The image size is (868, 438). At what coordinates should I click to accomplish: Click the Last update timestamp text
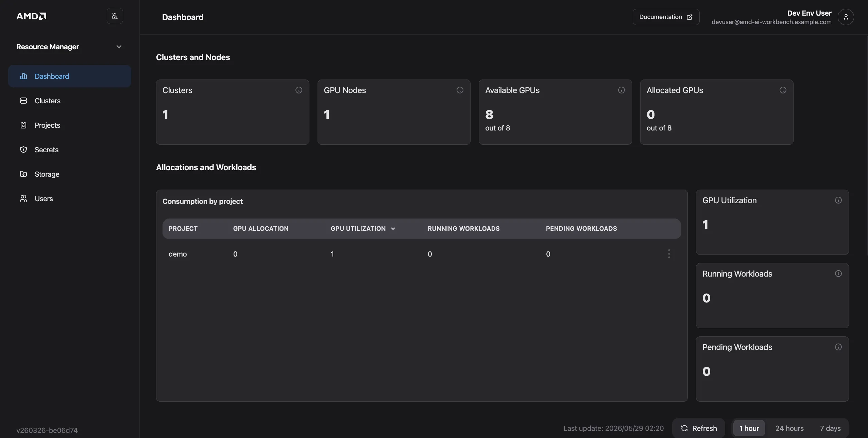613,428
